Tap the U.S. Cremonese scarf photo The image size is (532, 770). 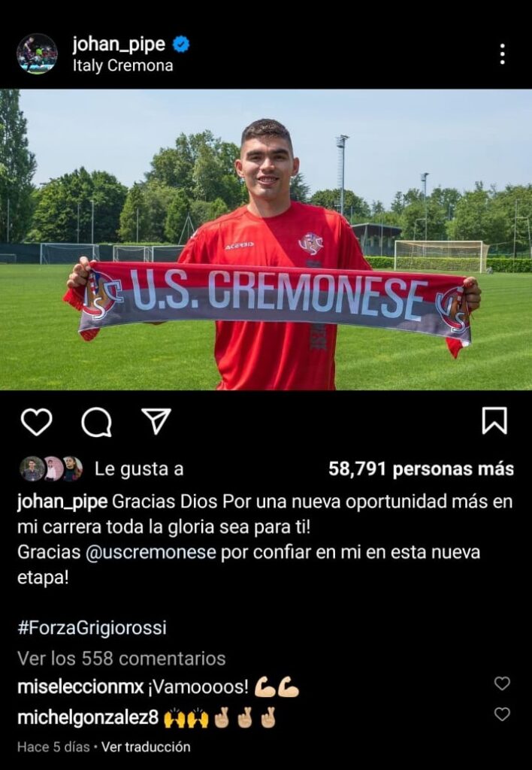point(266,240)
